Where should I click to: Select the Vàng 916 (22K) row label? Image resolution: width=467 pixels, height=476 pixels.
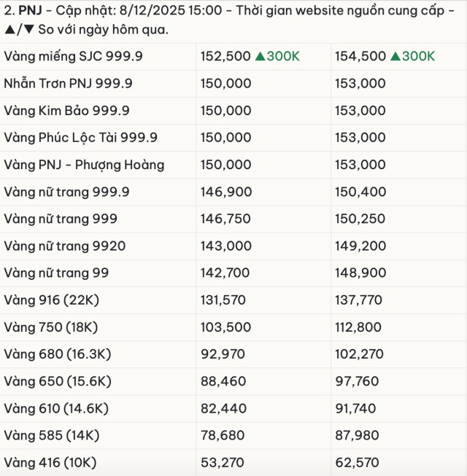(55, 300)
